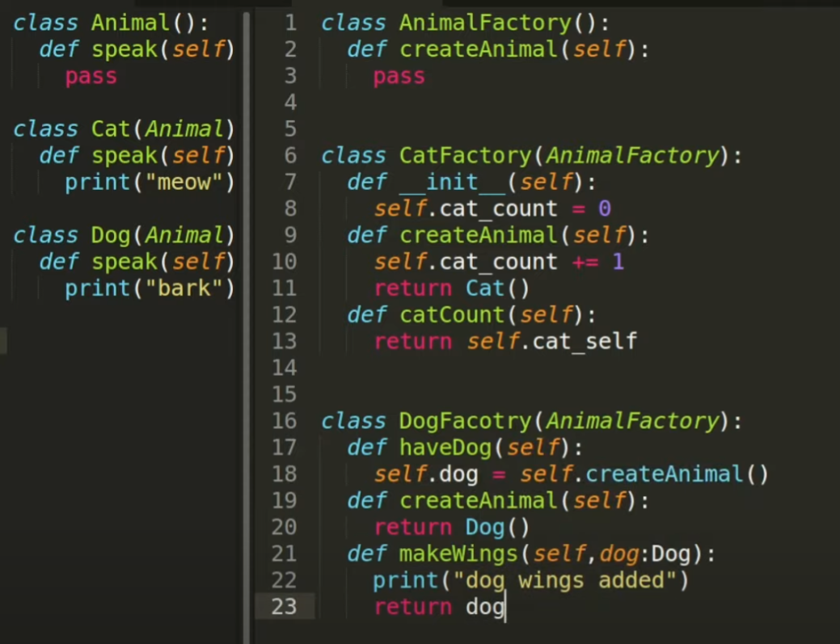This screenshot has height=644, width=840.
Task: Click the pass keyword on line 3
Action: click(399, 77)
